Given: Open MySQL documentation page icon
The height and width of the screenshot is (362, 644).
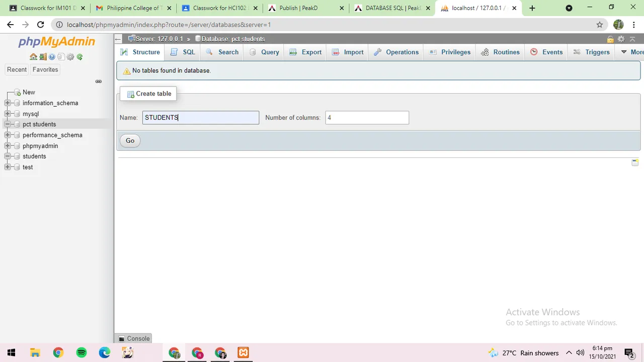Looking at the screenshot, I should pos(61,57).
